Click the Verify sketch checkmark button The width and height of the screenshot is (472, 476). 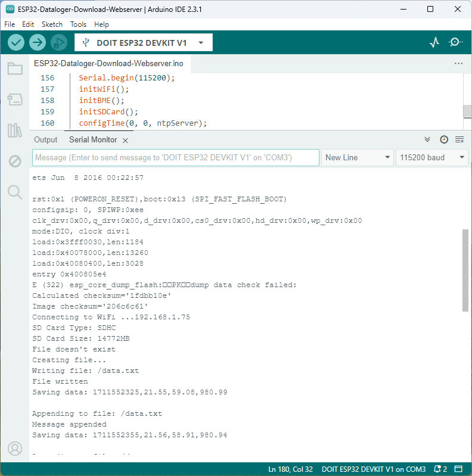click(x=16, y=42)
